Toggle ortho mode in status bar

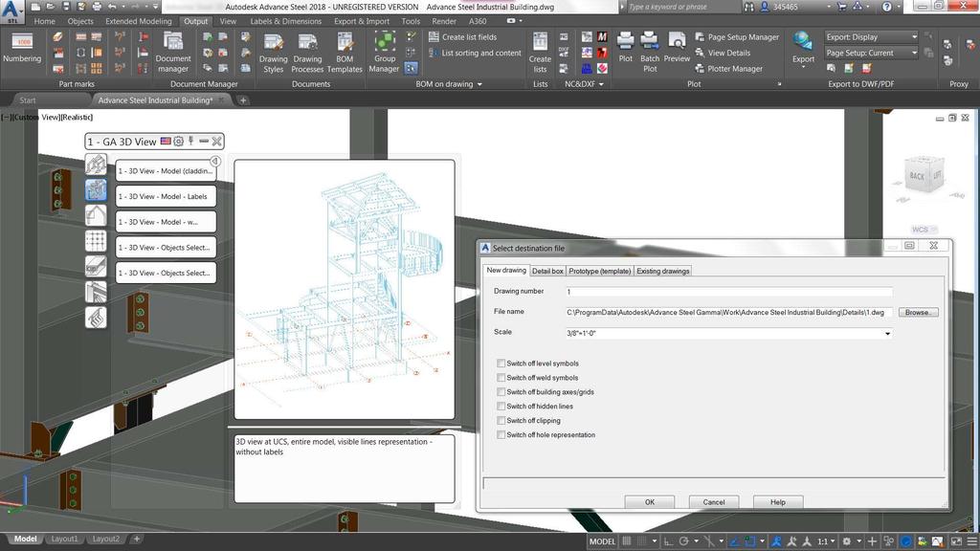coord(668,541)
